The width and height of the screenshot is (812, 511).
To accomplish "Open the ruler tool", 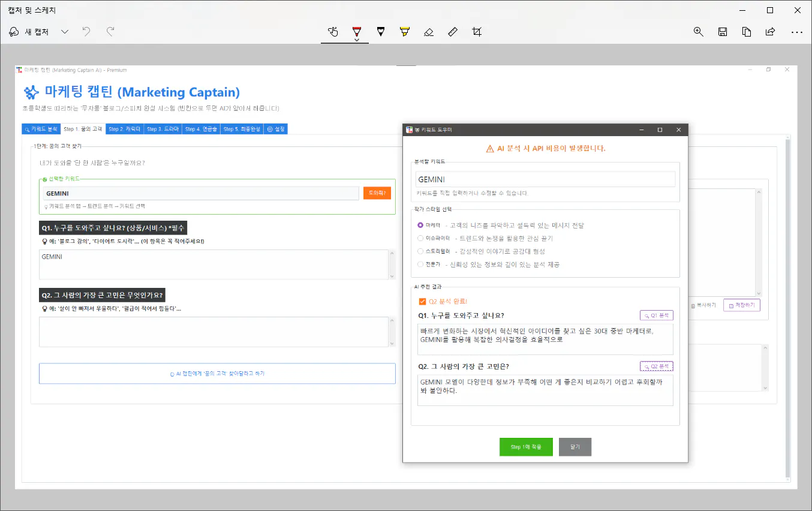I will 453,32.
